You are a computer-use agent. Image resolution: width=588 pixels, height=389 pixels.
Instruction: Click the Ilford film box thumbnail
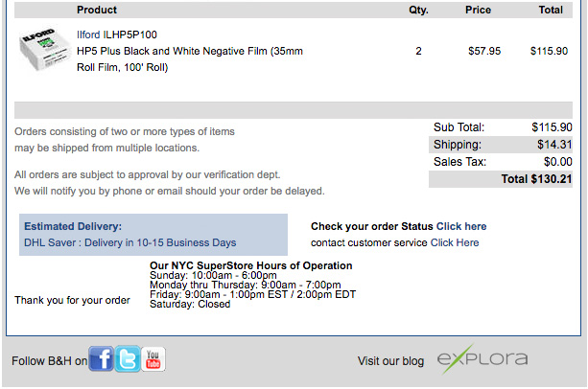click(45, 49)
